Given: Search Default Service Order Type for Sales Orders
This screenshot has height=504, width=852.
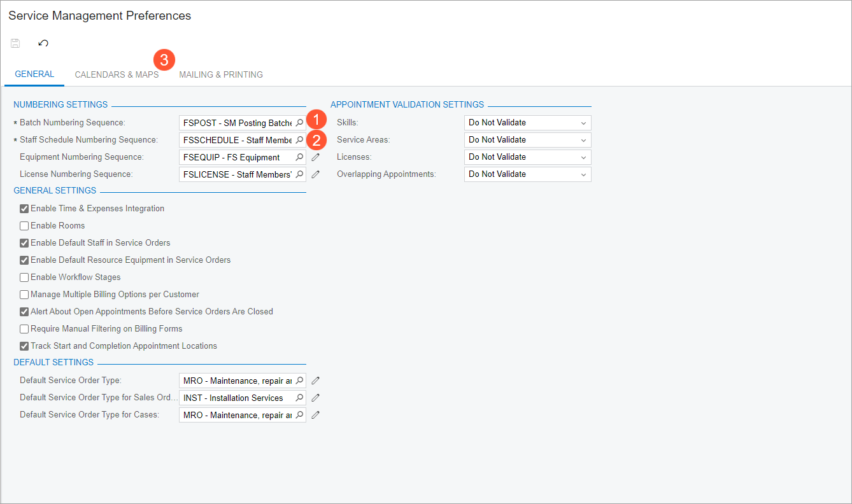Looking at the screenshot, I should tap(299, 398).
